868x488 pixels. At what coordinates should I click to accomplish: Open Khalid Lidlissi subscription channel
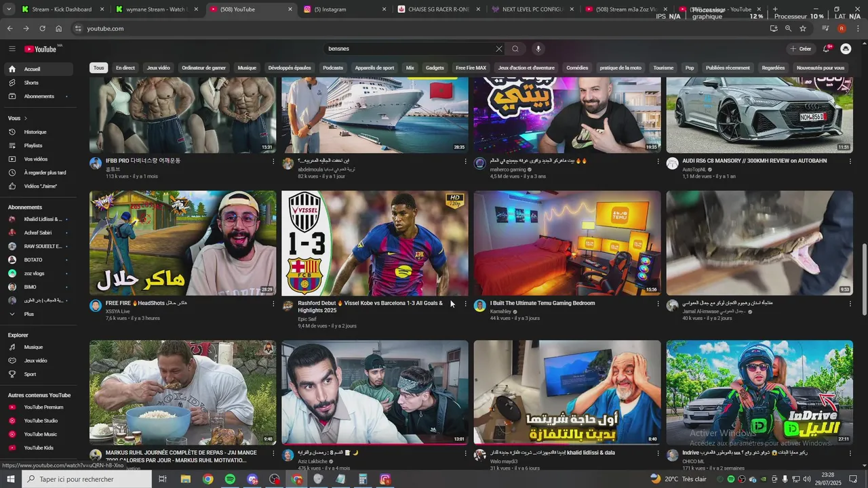pos(38,219)
